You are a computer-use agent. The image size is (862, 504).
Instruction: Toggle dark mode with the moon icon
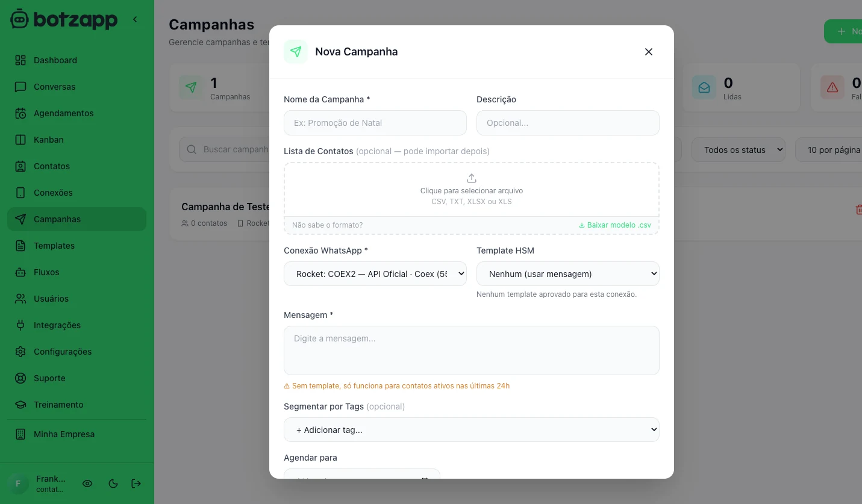pos(113,484)
